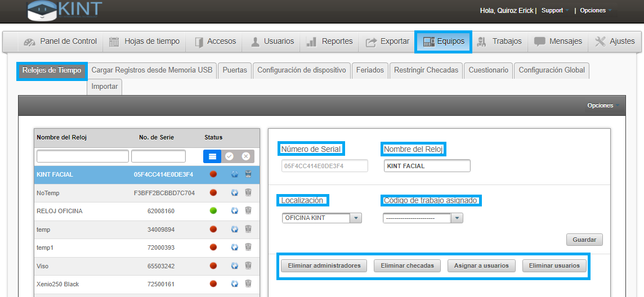644x297 pixels.
Task: Click the Usuarios person icon
Action: point(255,42)
